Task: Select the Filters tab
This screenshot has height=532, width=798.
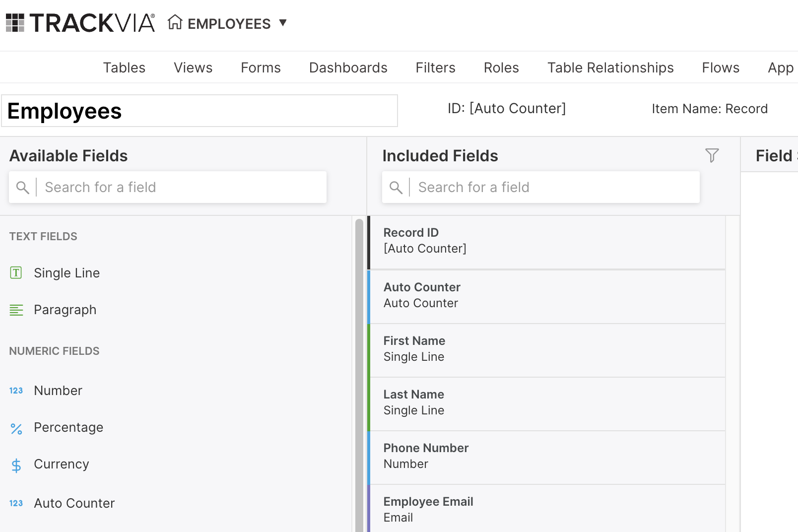Action: coord(435,67)
